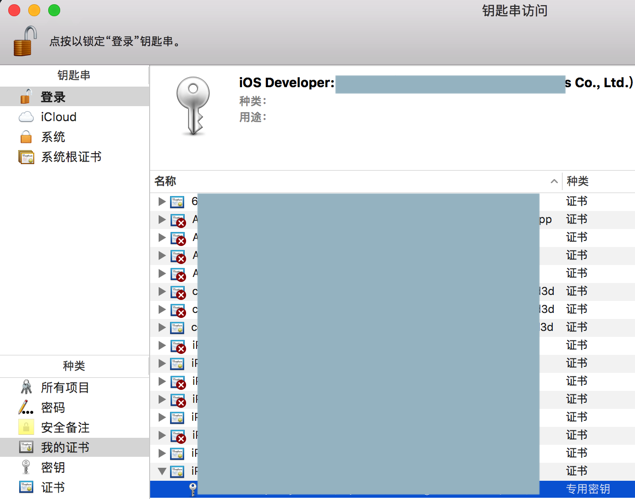Image resolution: width=635 pixels, height=499 pixels.
Task: Click the 点按以锁定“登录”钥匙串 text
Action: [x=115, y=41]
